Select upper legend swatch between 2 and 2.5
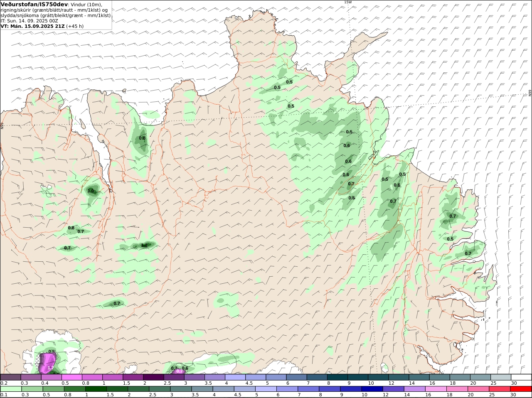 pyautogui.click(x=153, y=377)
